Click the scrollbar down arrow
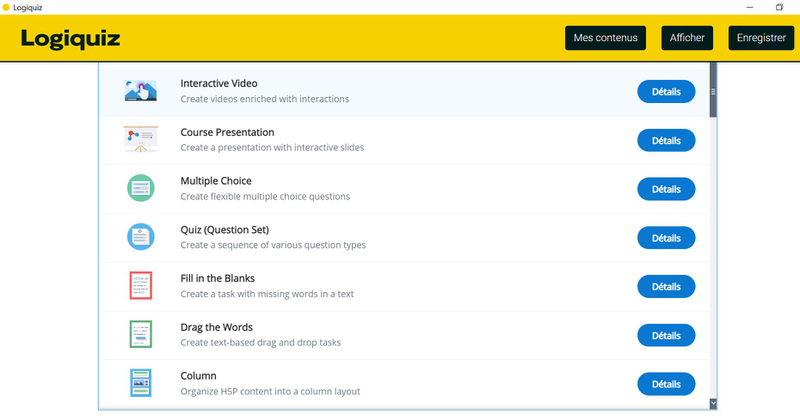The height and width of the screenshot is (420, 800). [713, 403]
